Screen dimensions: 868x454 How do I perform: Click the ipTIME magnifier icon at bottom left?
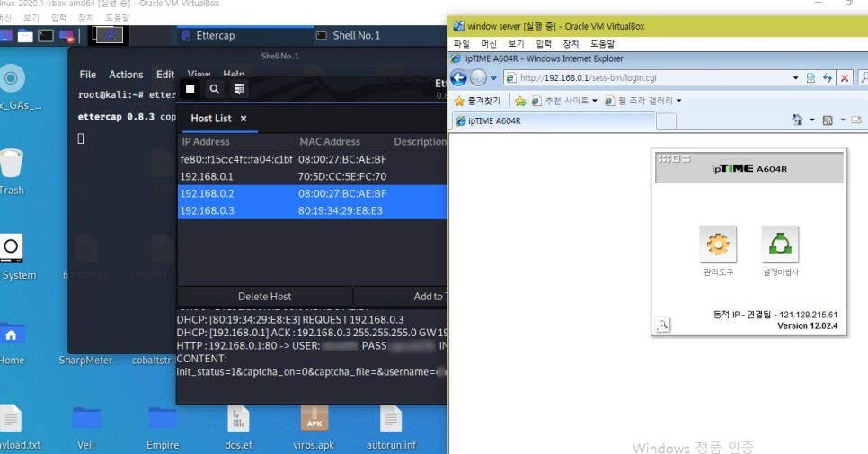point(662,325)
